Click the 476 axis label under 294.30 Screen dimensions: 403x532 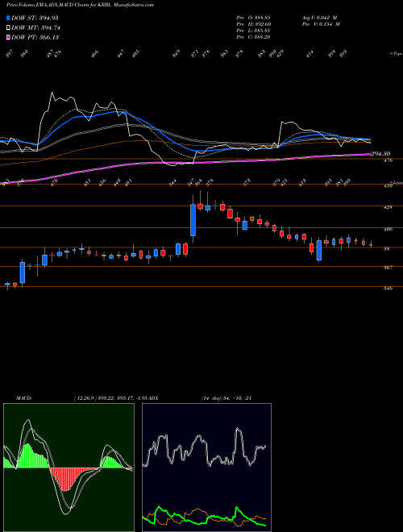(388, 160)
